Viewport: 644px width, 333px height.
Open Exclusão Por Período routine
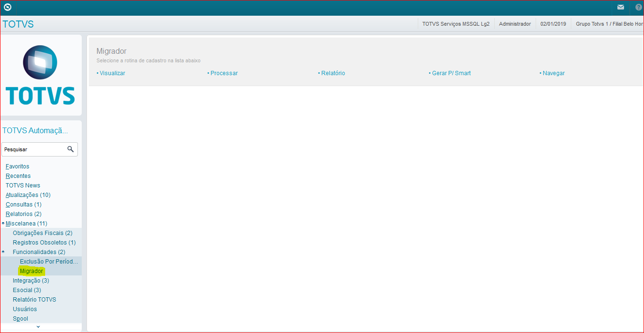coord(48,262)
